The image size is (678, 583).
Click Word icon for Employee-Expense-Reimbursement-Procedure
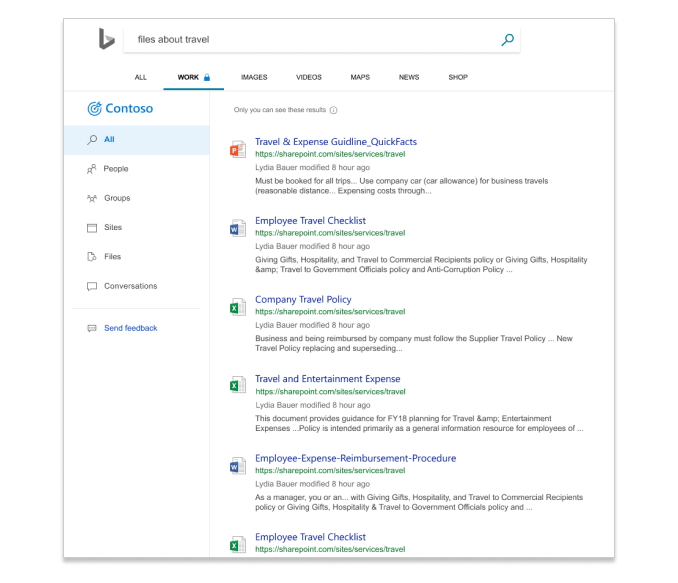pyautogui.click(x=237, y=465)
